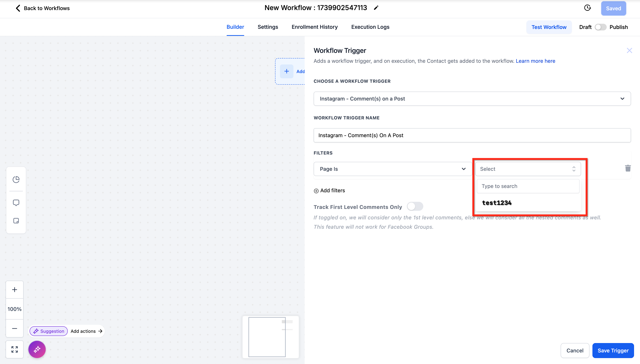Image resolution: width=640 pixels, height=364 pixels.
Task: Switch to the Settings tab
Action: (268, 27)
